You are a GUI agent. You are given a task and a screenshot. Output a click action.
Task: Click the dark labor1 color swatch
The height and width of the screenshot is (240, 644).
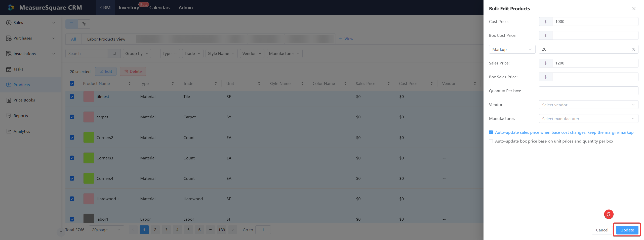click(89, 219)
